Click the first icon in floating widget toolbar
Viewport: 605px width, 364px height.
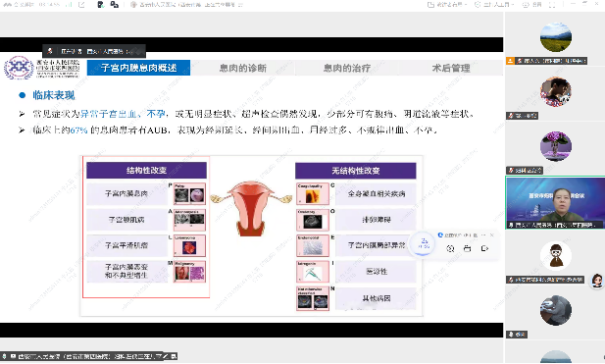[x=450, y=249]
